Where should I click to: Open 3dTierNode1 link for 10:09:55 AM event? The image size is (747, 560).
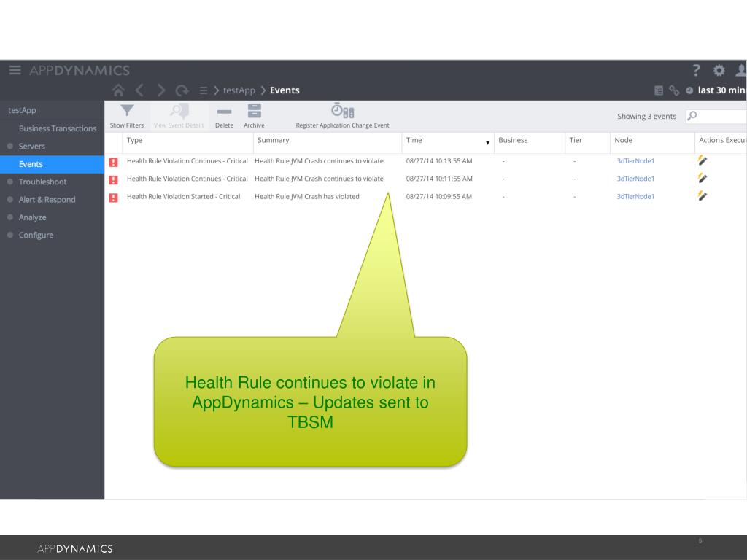coord(635,196)
